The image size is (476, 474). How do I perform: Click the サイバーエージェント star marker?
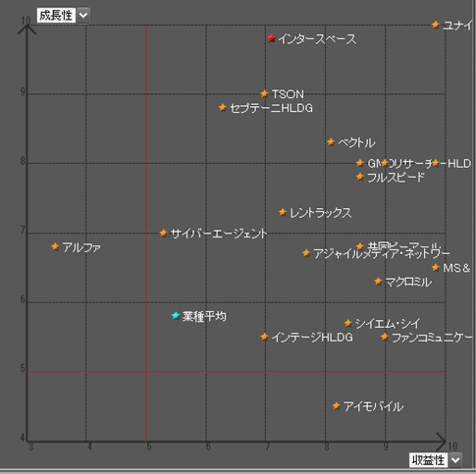click(x=163, y=234)
